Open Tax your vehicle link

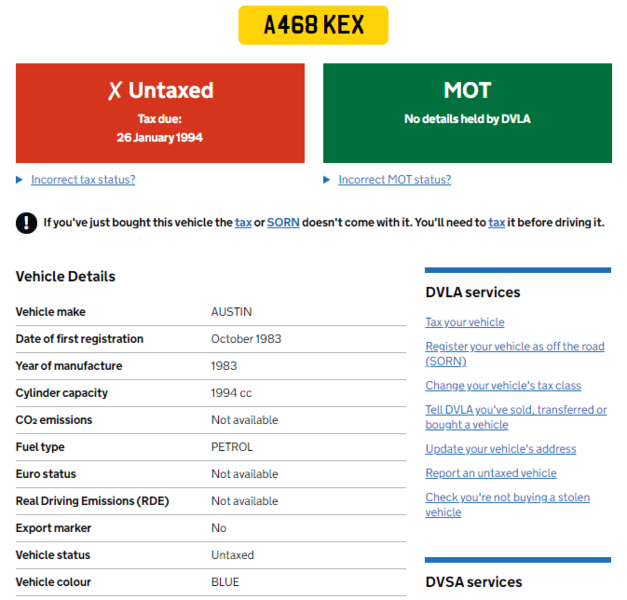tap(465, 322)
